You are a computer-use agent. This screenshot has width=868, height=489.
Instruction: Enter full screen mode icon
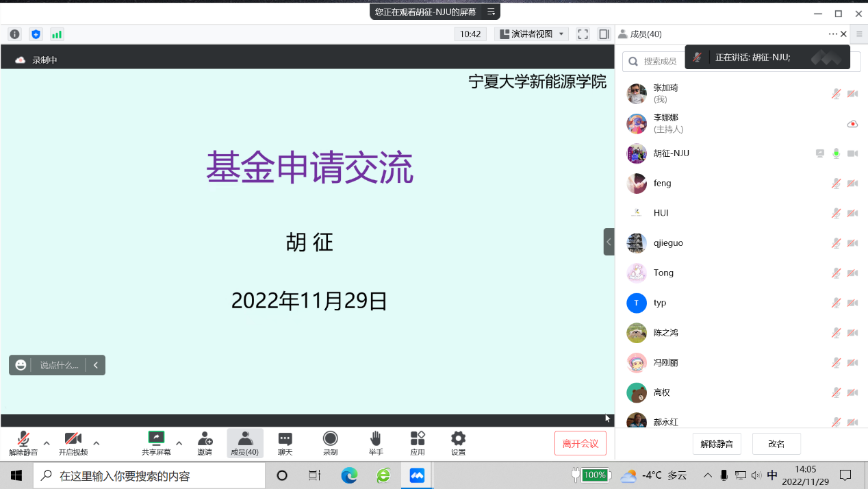583,34
